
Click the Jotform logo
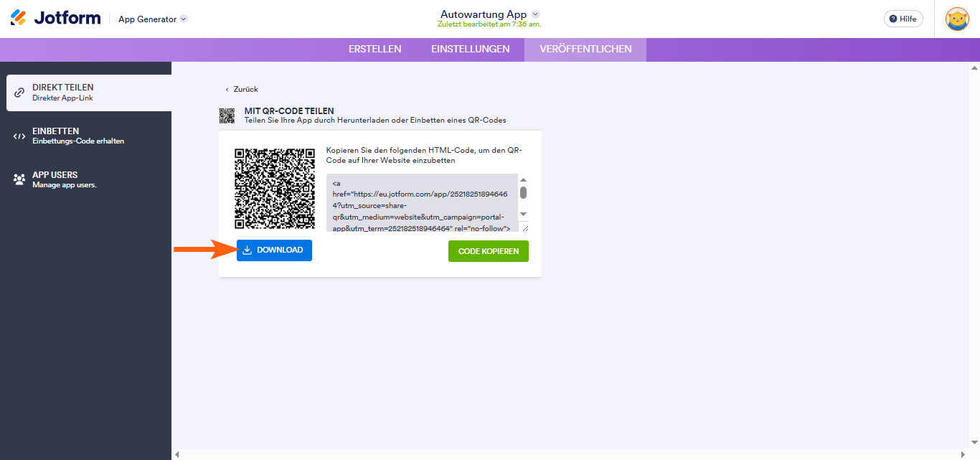click(x=55, y=19)
